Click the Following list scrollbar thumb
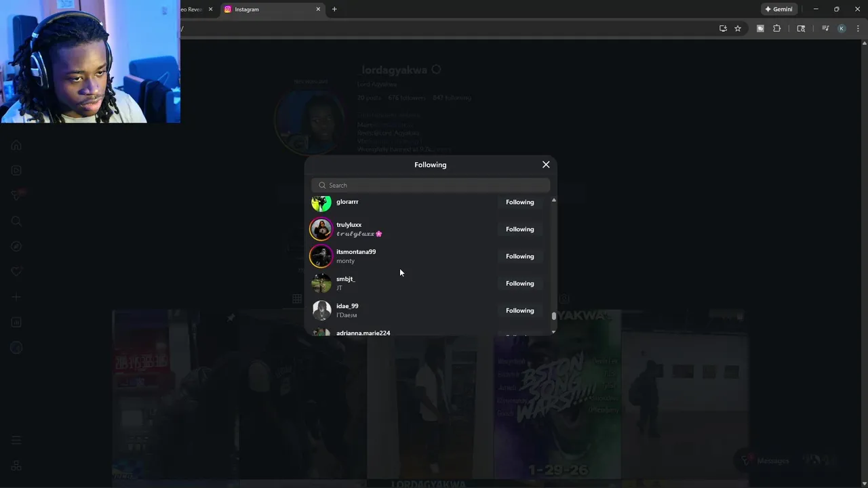This screenshot has height=488, width=868. click(554, 316)
